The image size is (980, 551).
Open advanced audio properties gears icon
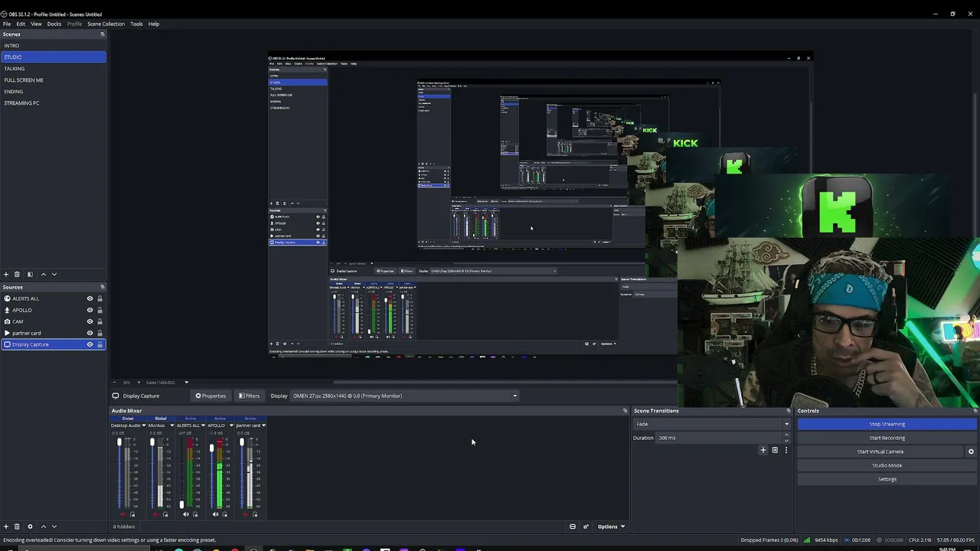coord(586,527)
